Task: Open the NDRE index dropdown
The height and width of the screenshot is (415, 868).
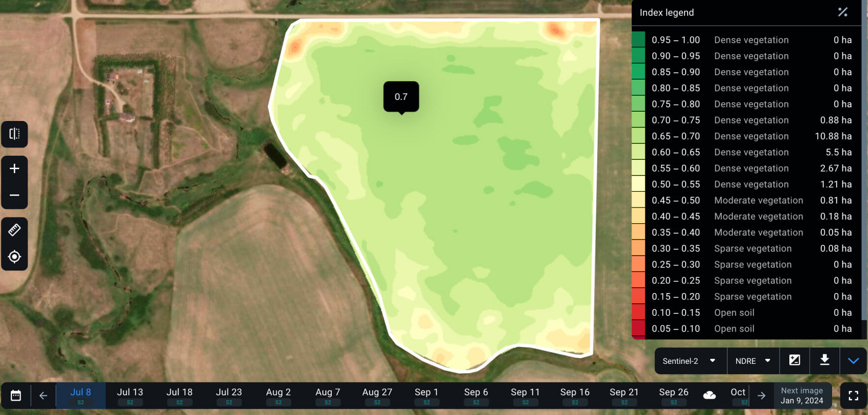Action: point(752,361)
